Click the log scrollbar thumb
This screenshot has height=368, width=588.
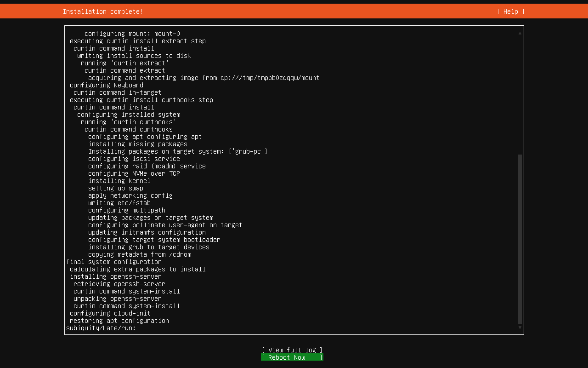pyautogui.click(x=520, y=239)
